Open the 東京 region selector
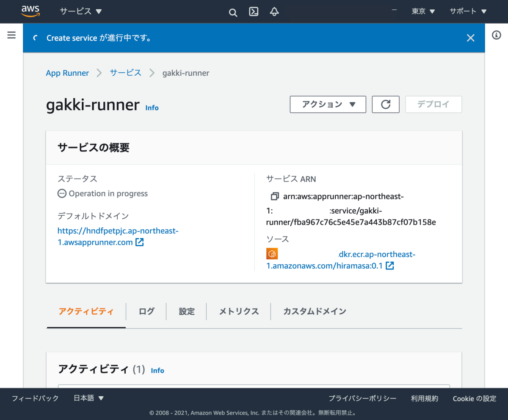The width and height of the screenshot is (508, 420). 423,11
